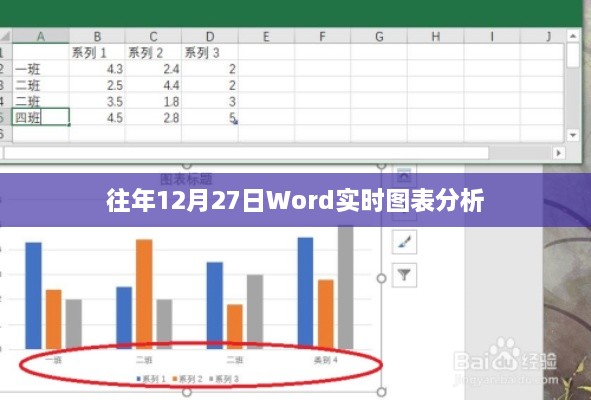Select column B header
Viewport: 591px width, 400px height.
[x=97, y=37]
